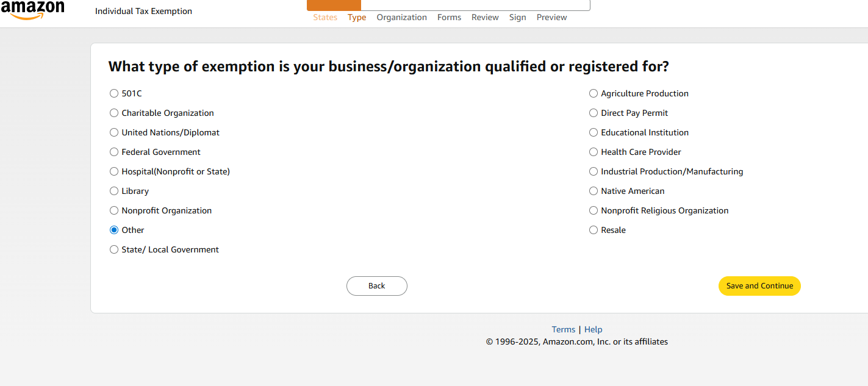868x386 pixels.
Task: Select Nonprofit Religious Organization option
Action: click(594, 210)
